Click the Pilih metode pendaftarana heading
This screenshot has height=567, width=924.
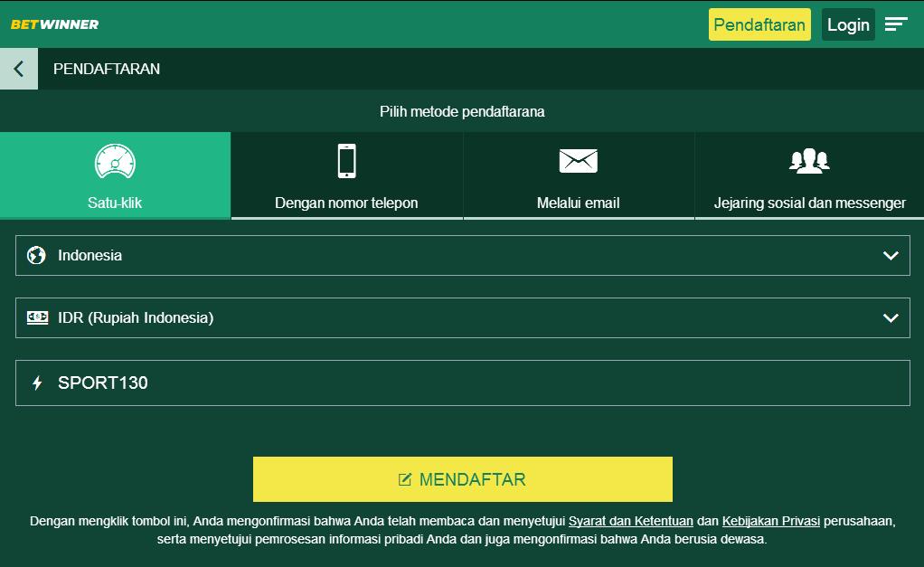point(462,111)
